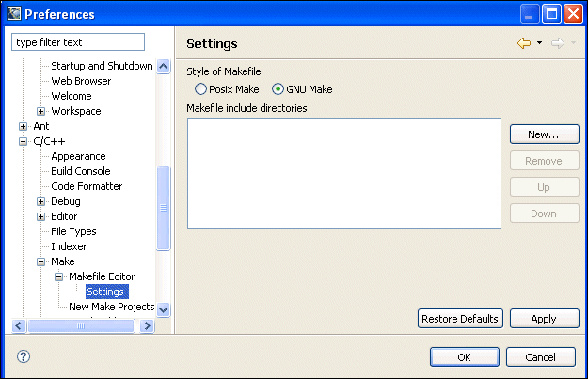Screen dimensions: 588x379
Task: Click the horizontal scrollbar right arrow
Action: 147,325
